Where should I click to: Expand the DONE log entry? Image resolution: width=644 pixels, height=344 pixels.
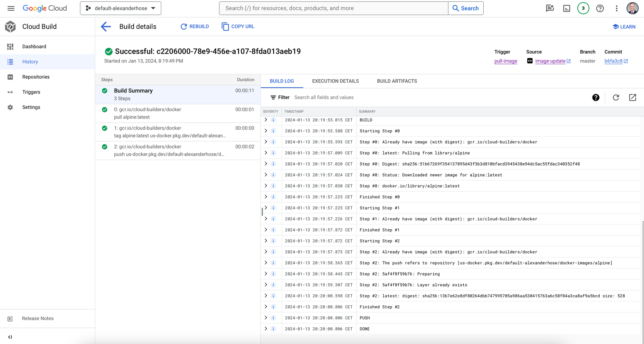click(x=266, y=329)
